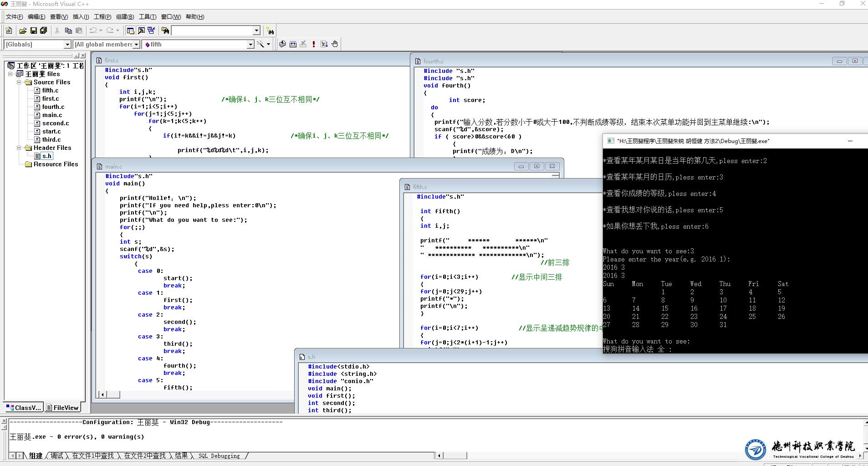This screenshot has height=466, width=868.
Task: Click the Find text input field
Action: click(x=212, y=31)
